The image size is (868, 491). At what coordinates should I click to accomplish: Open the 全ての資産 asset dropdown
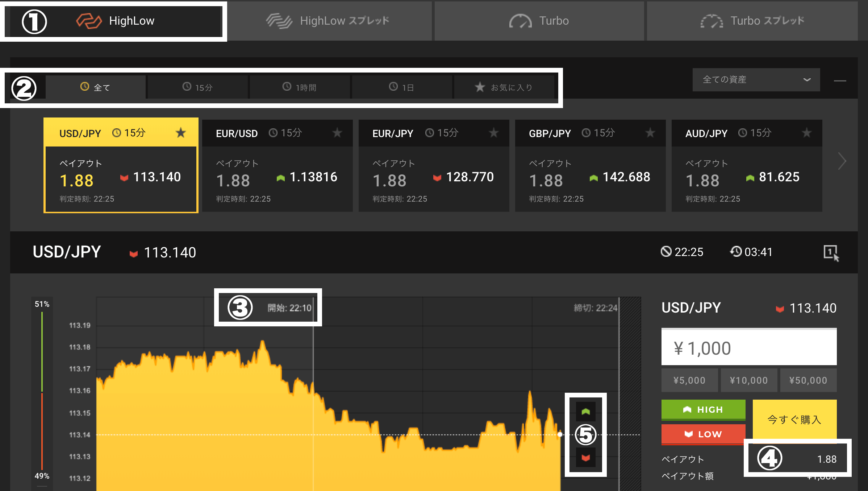(756, 80)
